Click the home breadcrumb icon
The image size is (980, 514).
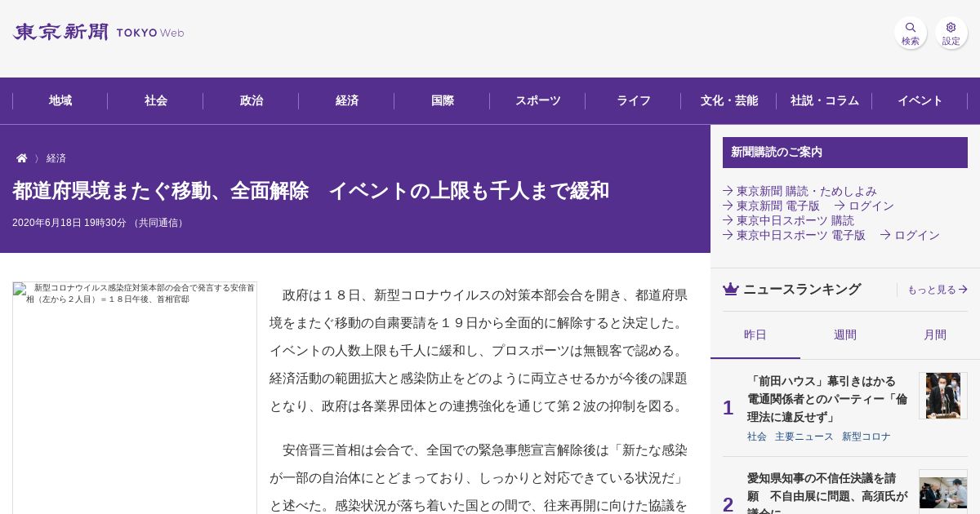[22, 158]
